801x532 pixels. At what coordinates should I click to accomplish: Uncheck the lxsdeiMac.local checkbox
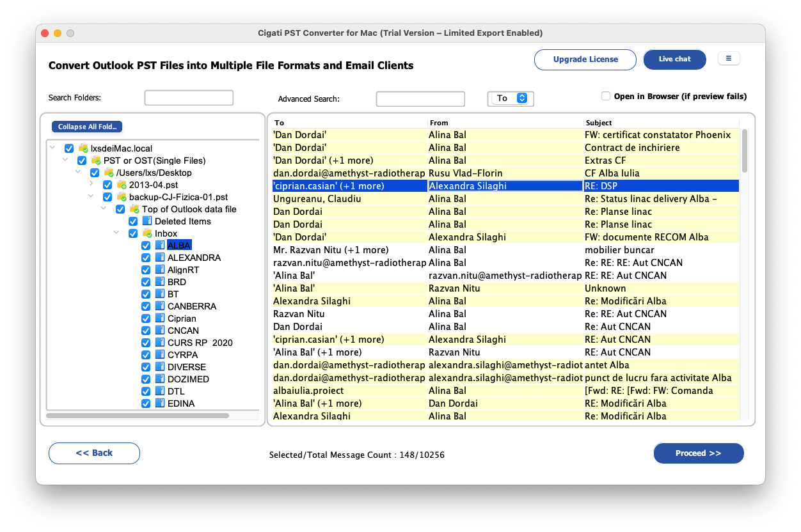69,148
